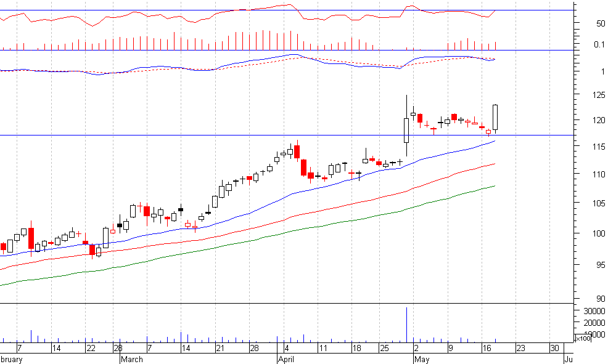608x364 pixels.
Task: Select the 18 date label
Action: point(356,348)
